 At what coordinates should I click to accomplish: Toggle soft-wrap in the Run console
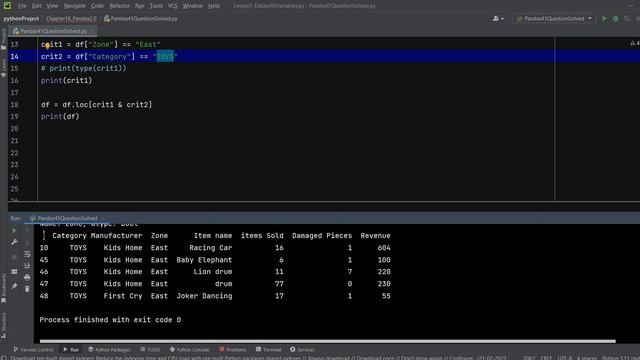pos(27,254)
